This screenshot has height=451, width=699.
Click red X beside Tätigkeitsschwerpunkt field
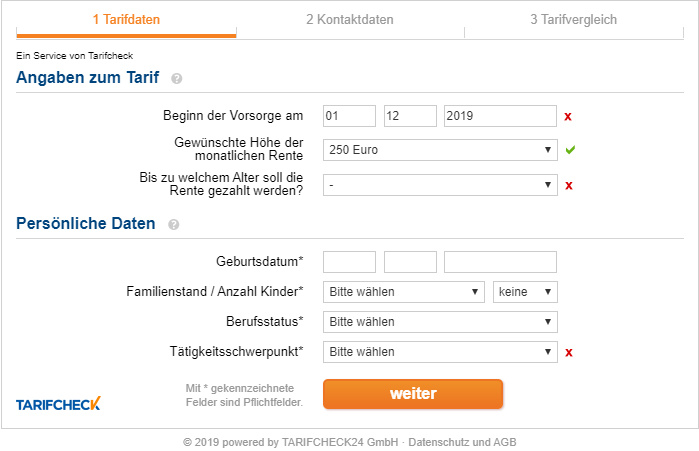tap(568, 352)
